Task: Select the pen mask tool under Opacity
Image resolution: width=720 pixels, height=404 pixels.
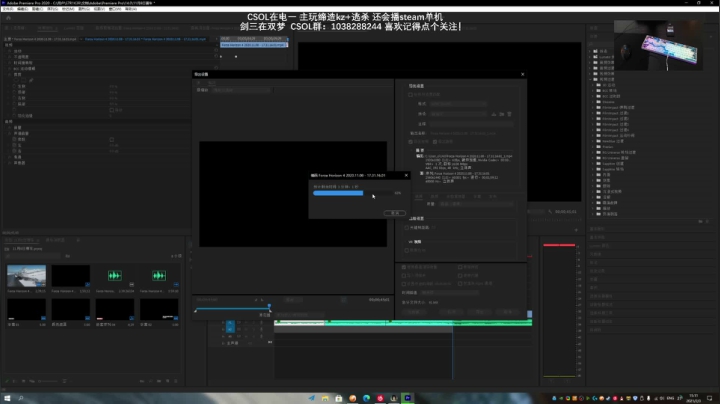Action: point(31,80)
